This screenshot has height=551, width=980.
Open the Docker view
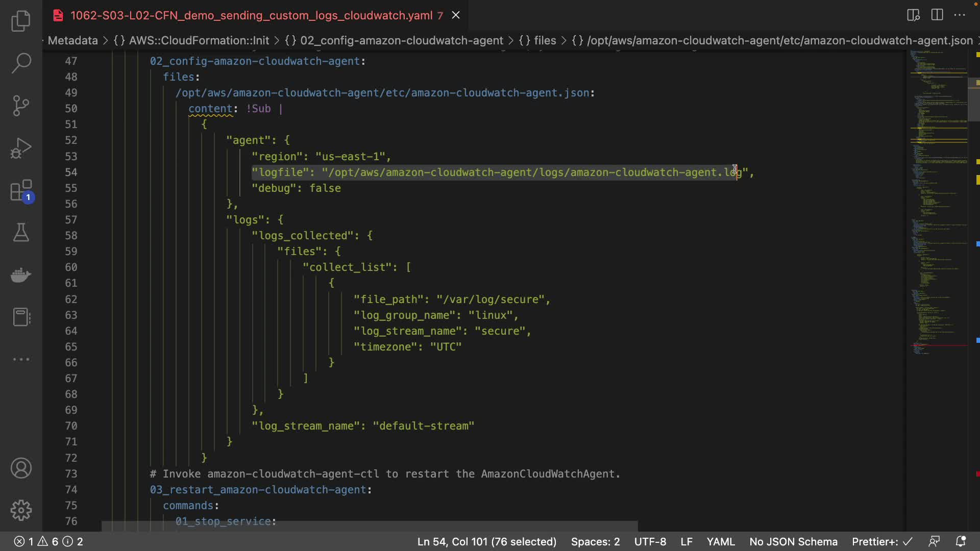(x=21, y=275)
